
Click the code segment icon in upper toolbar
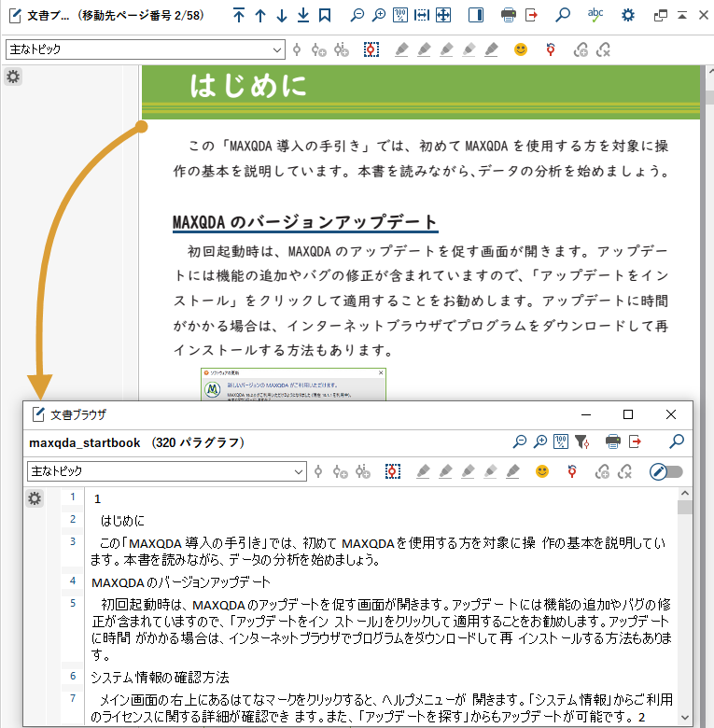(x=297, y=49)
